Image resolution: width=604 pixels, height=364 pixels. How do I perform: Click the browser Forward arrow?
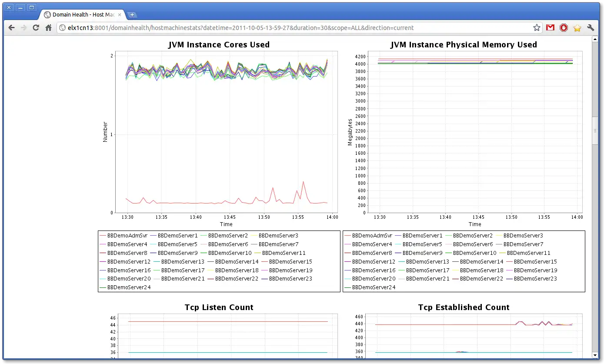click(24, 27)
